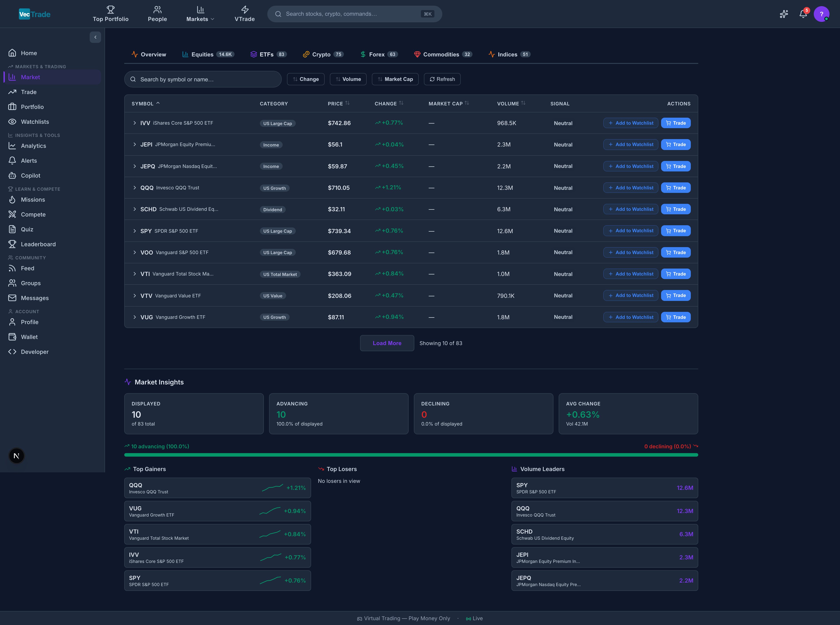
Task: Open the AI sparkles assistant icon
Action: pyautogui.click(x=784, y=14)
